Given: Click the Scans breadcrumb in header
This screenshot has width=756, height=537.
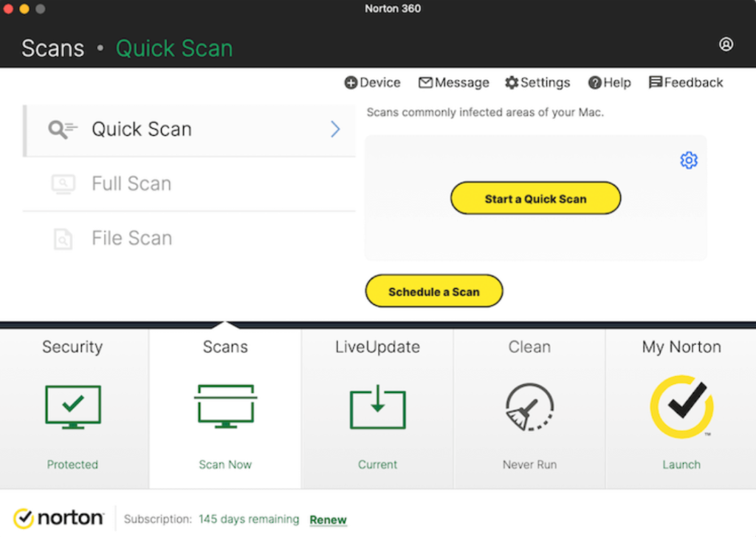Looking at the screenshot, I should point(53,48).
